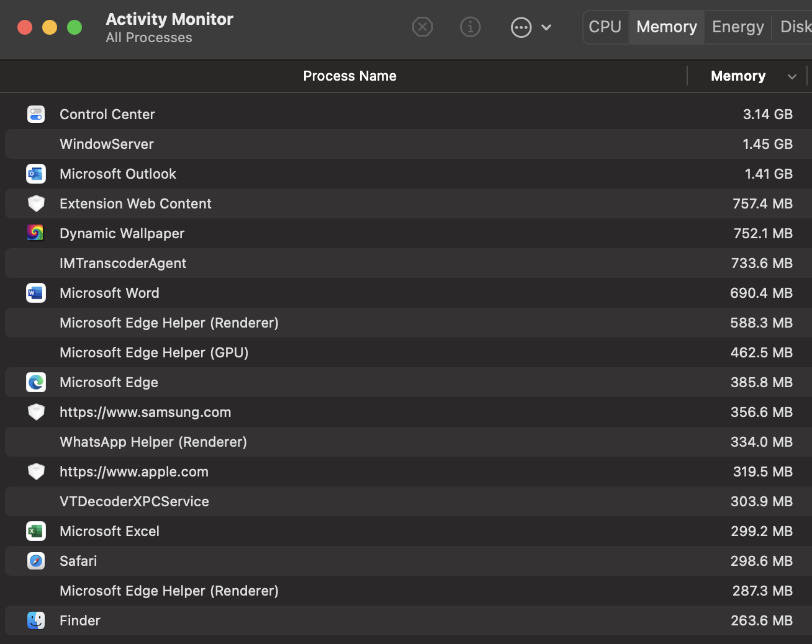Click the green full-screen window button
The width and height of the screenshot is (812, 644).
pyautogui.click(x=74, y=27)
